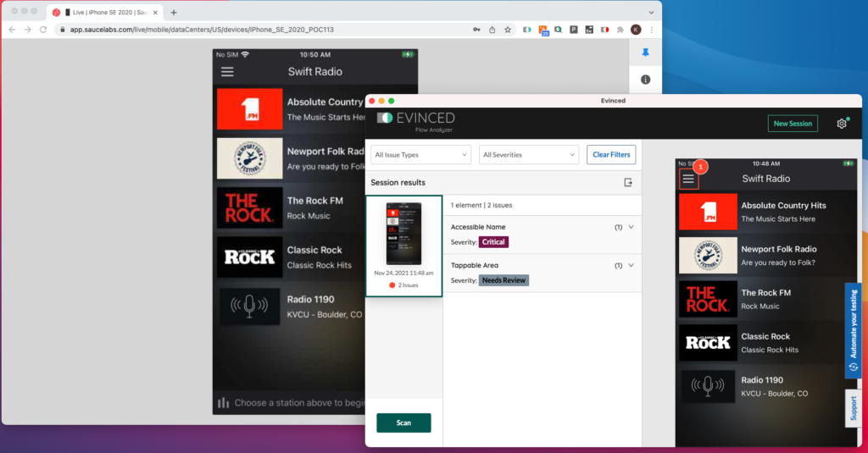Click the 1 element | 2 issues text
Image resolution: width=868 pixels, height=453 pixels.
pyautogui.click(x=481, y=205)
